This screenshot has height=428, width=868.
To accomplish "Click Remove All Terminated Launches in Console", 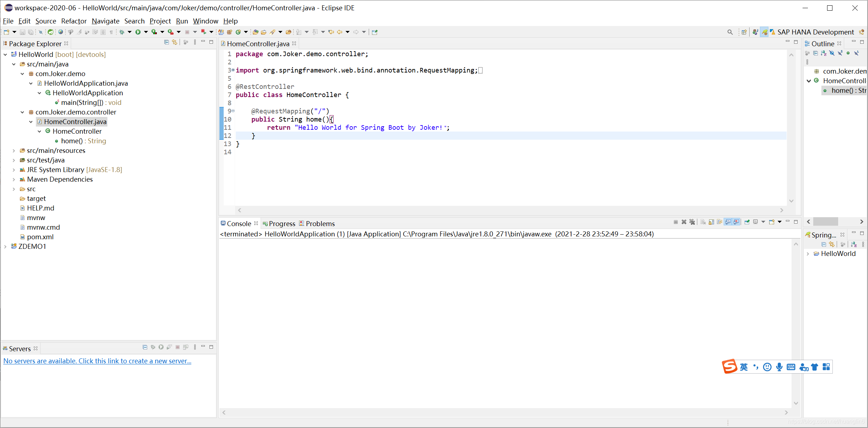I will [692, 222].
